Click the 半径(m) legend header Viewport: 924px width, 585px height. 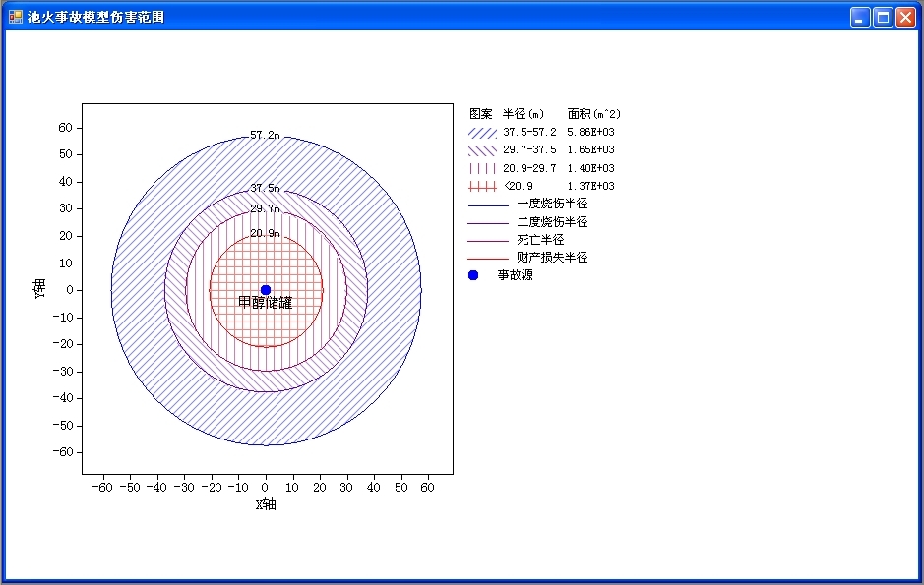[x=524, y=114]
